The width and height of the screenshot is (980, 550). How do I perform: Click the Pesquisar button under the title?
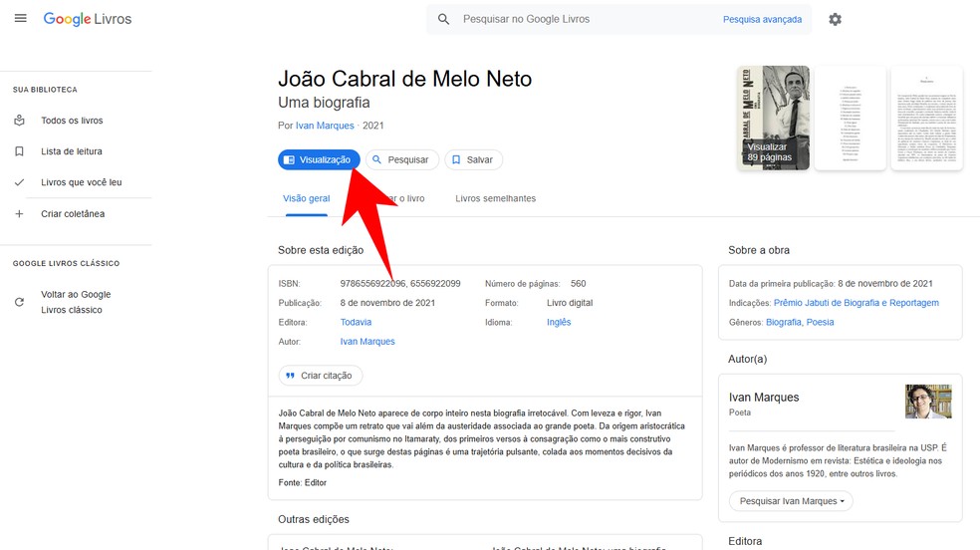pos(402,160)
